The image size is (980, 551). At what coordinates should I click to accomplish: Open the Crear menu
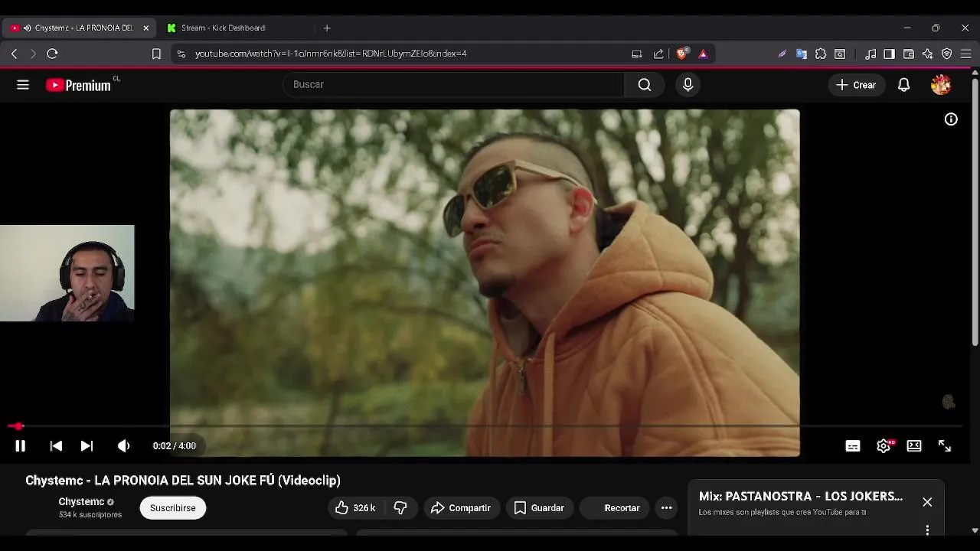[x=856, y=85]
